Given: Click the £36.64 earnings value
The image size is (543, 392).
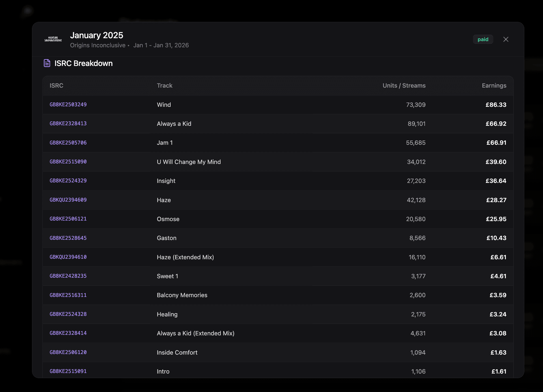Looking at the screenshot, I should 496,181.
